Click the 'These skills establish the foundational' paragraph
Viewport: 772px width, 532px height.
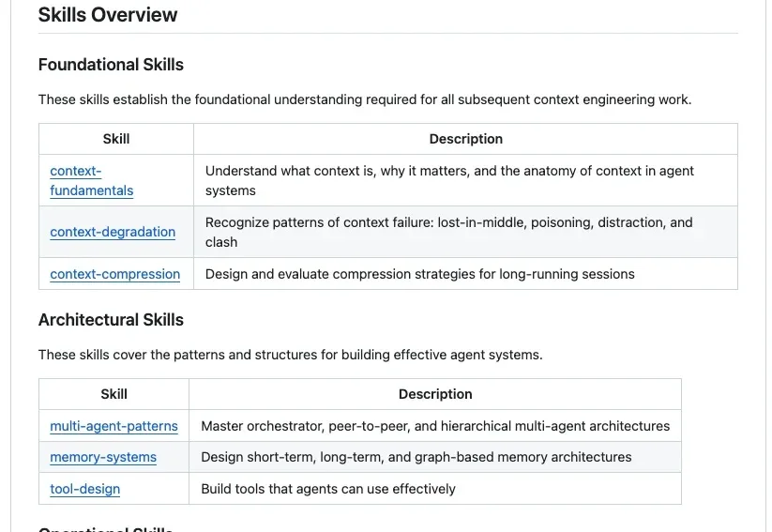coord(364,99)
